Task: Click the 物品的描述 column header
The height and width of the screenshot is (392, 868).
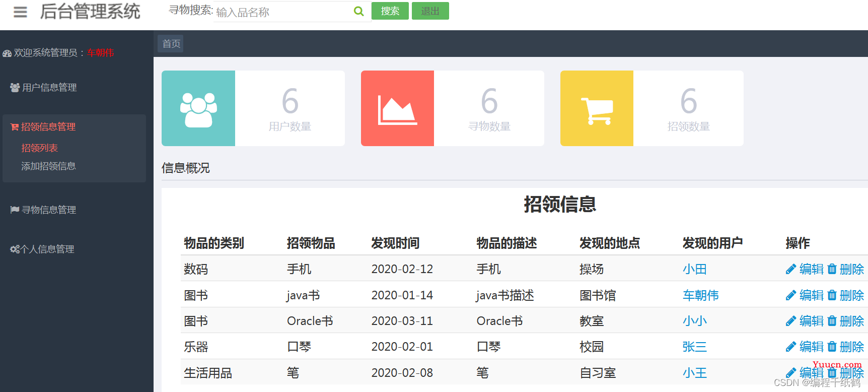Action: (x=507, y=243)
